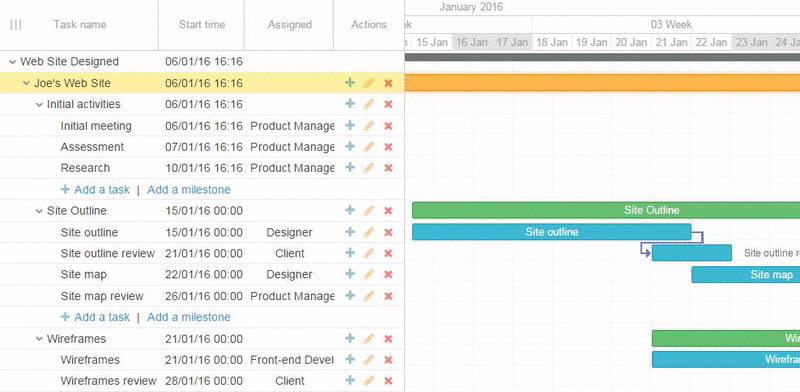Delete the Assessment task with red X
800x392 pixels.
(x=388, y=147)
